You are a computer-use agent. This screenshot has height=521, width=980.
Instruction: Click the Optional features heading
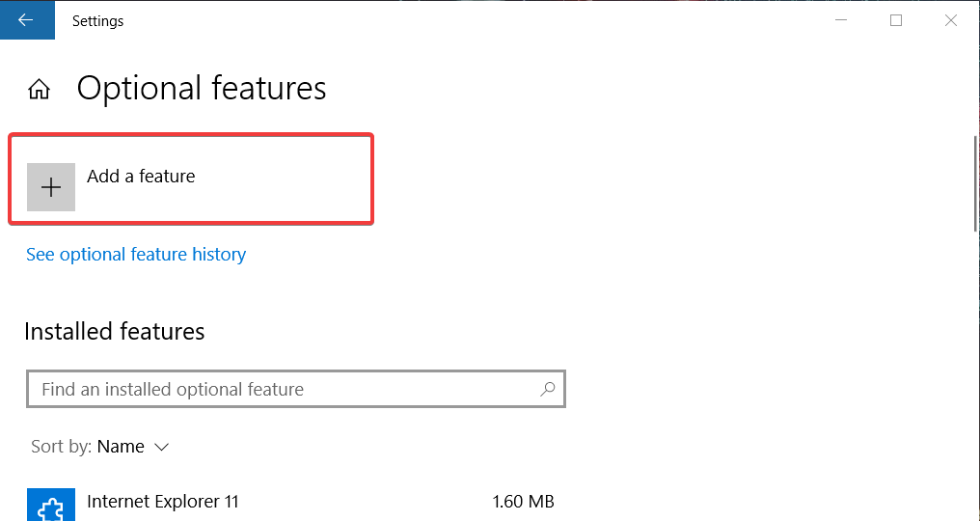click(202, 88)
